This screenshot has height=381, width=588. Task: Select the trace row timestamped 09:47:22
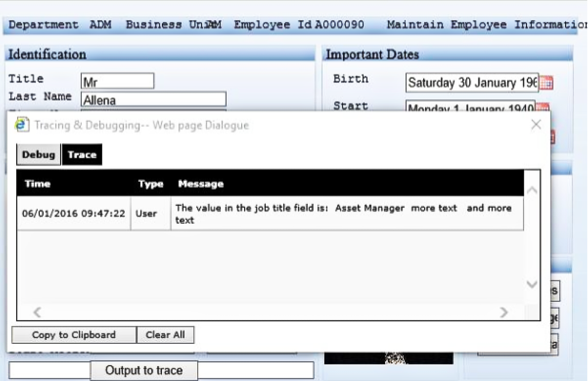click(73, 214)
